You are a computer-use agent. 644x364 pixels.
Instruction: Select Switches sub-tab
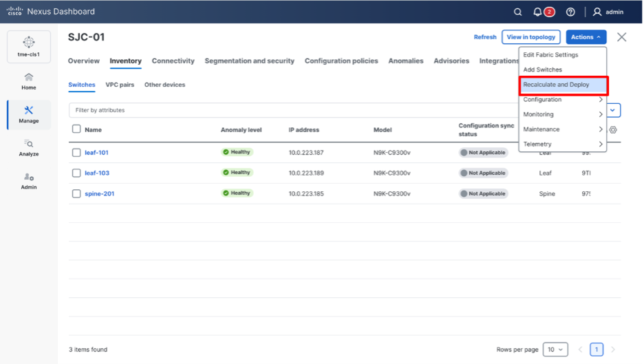[82, 85]
